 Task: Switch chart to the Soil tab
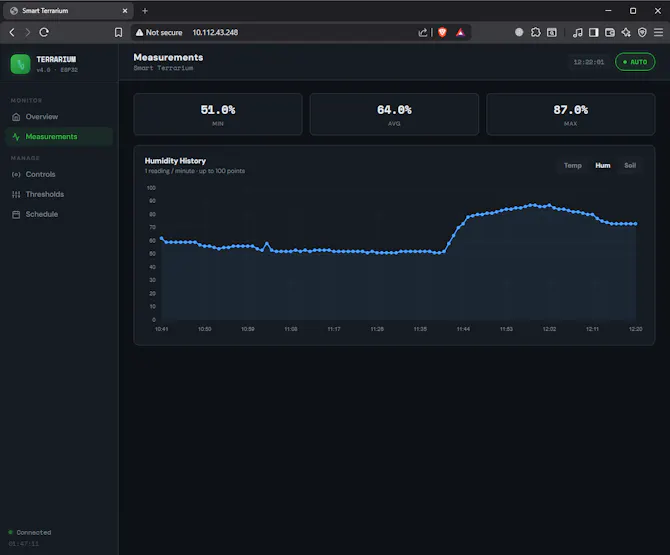click(630, 165)
